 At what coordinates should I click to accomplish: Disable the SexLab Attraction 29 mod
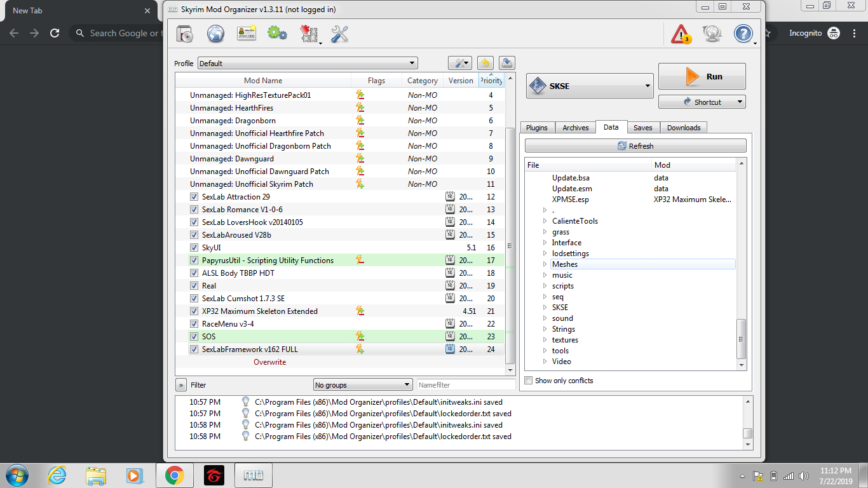click(194, 196)
